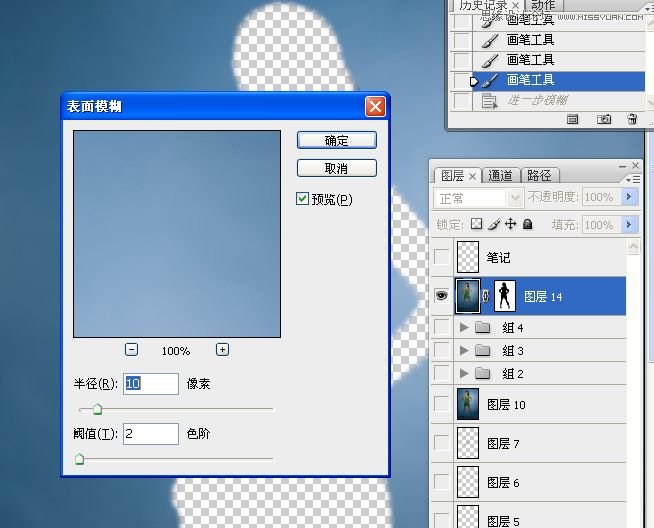Toggle the 预览(P) preview checkbox
Image resolution: width=654 pixels, height=528 pixels.
click(x=302, y=199)
